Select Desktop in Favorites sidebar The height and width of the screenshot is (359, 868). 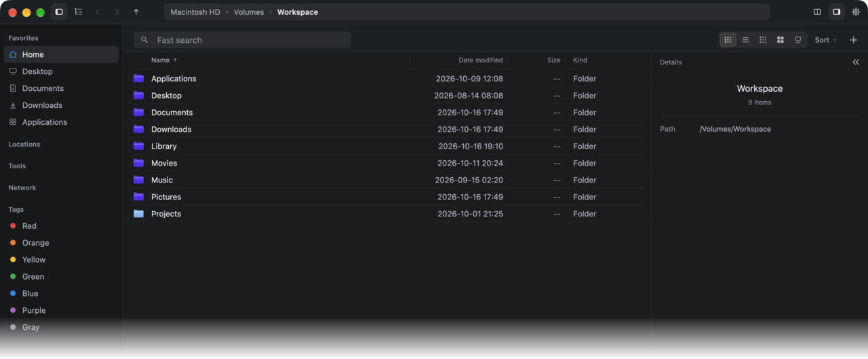tap(61, 71)
